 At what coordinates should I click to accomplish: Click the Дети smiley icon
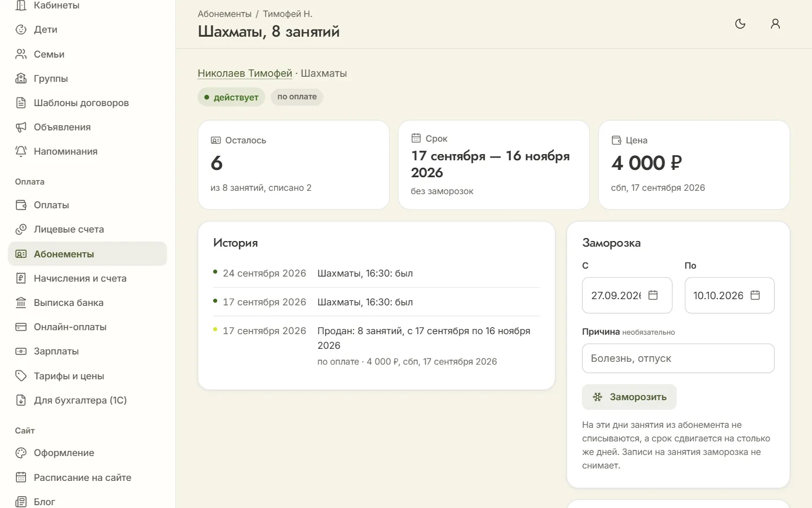21,29
